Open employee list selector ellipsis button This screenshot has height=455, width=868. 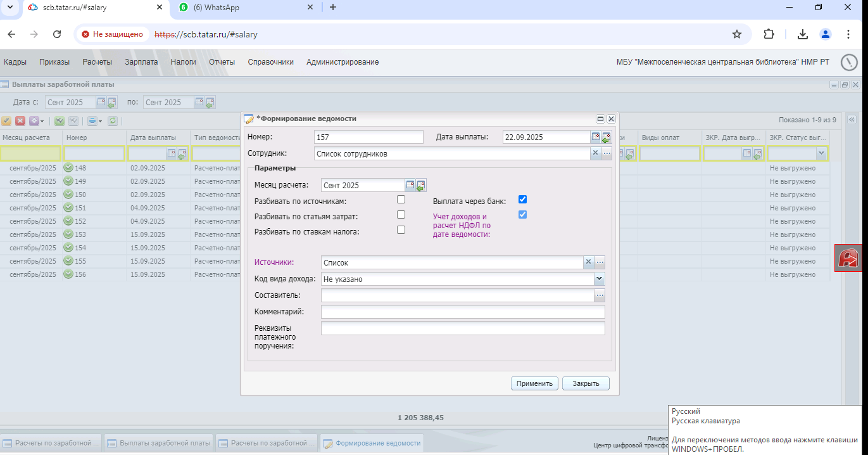pyautogui.click(x=606, y=153)
